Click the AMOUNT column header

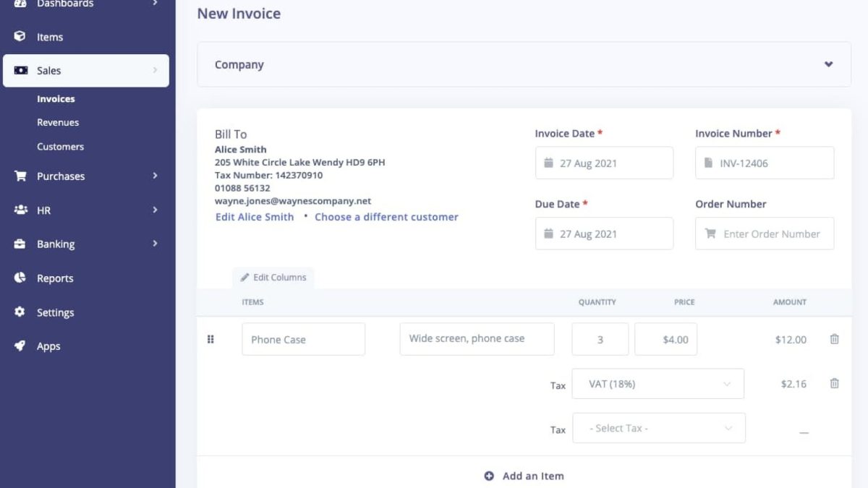pyautogui.click(x=789, y=302)
